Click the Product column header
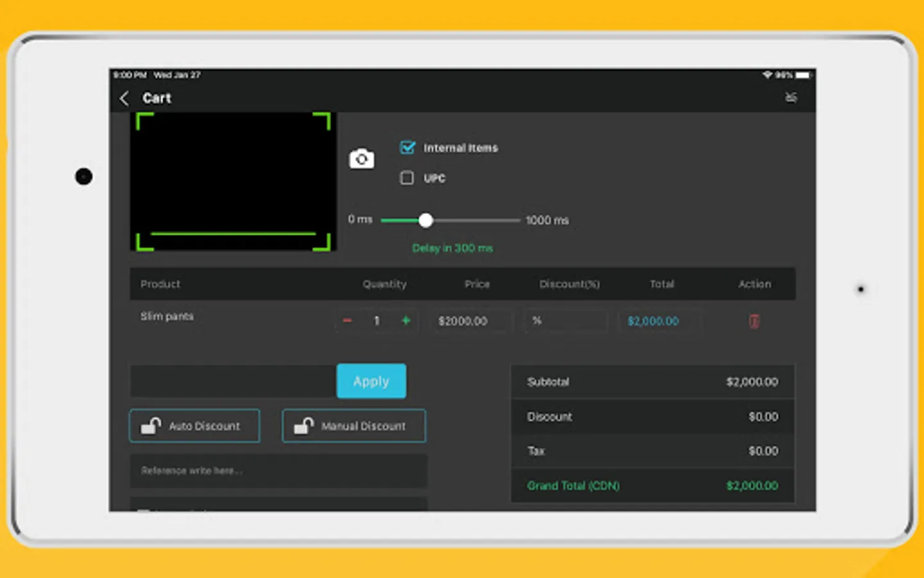The height and width of the screenshot is (578, 924). [160, 284]
